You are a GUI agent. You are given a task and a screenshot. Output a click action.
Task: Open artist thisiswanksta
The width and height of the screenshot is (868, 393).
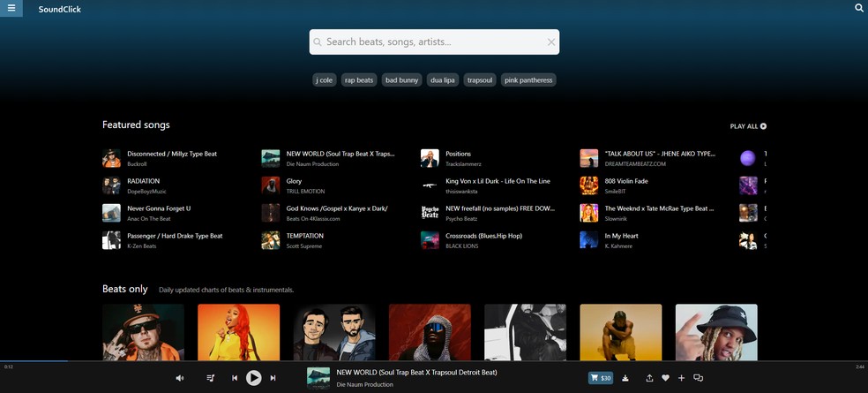(x=461, y=192)
